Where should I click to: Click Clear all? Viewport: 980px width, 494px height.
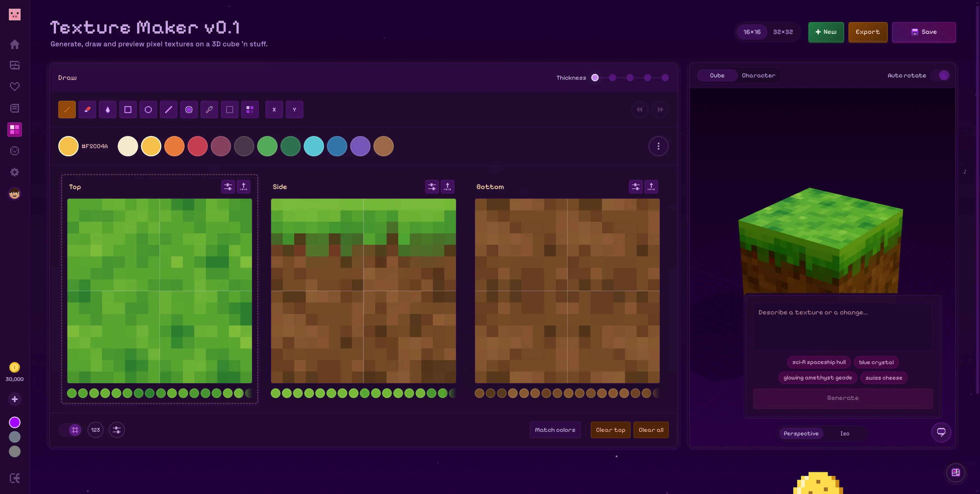pyautogui.click(x=651, y=430)
